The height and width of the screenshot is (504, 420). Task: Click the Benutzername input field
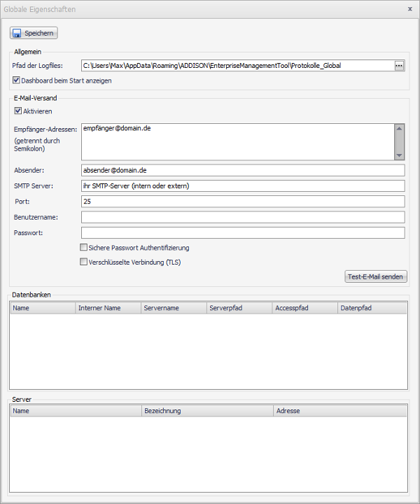coord(243,217)
